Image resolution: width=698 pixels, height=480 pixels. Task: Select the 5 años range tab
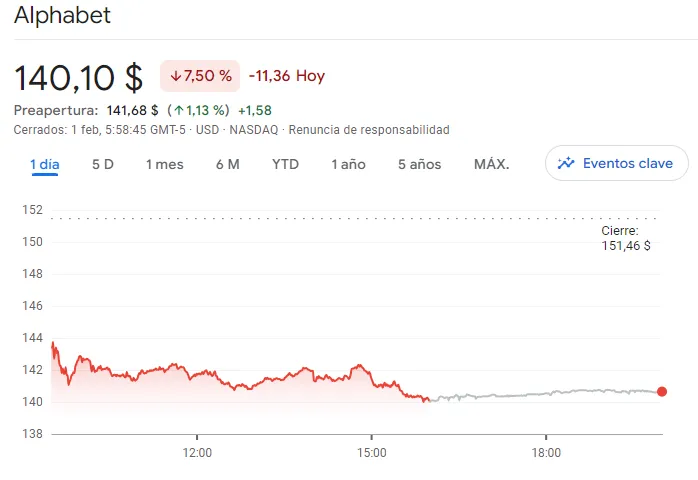point(419,164)
